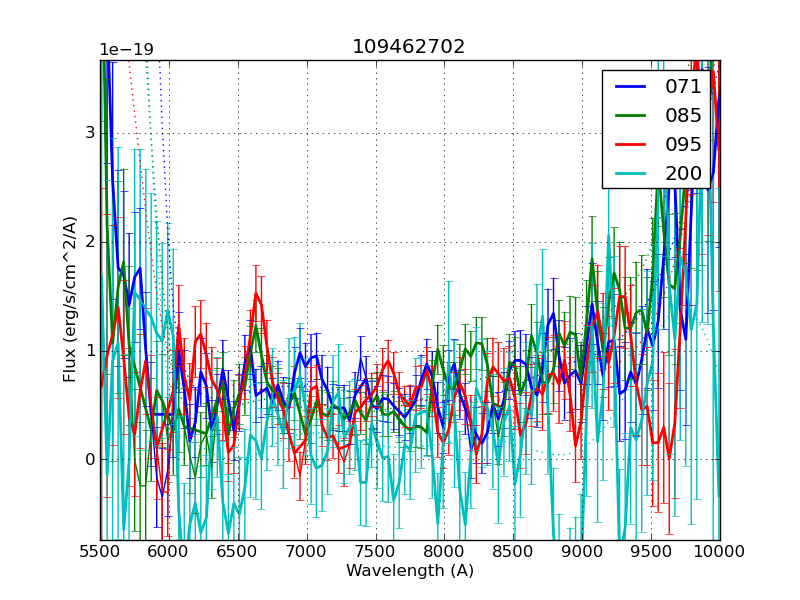Click the red line swatch in legend

631,144
